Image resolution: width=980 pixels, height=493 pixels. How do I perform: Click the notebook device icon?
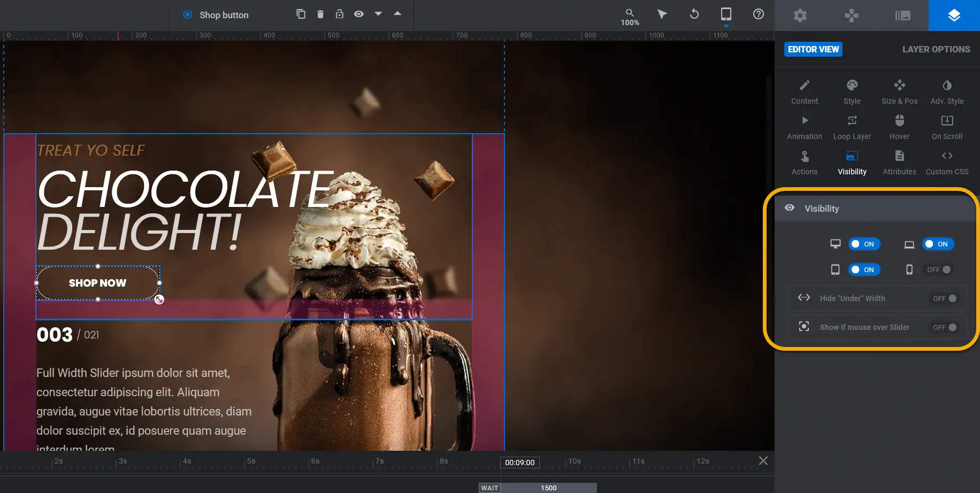tap(909, 244)
